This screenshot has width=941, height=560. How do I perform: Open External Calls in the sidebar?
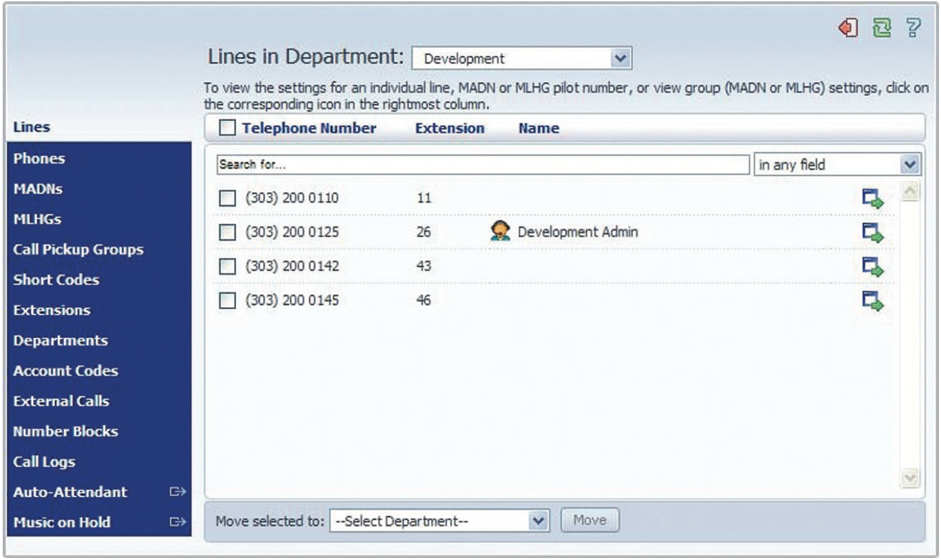tap(61, 401)
